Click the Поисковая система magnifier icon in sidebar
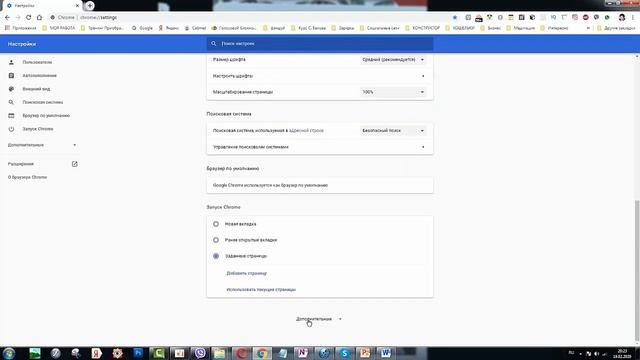Screen dimensions: 640x360 11,102
